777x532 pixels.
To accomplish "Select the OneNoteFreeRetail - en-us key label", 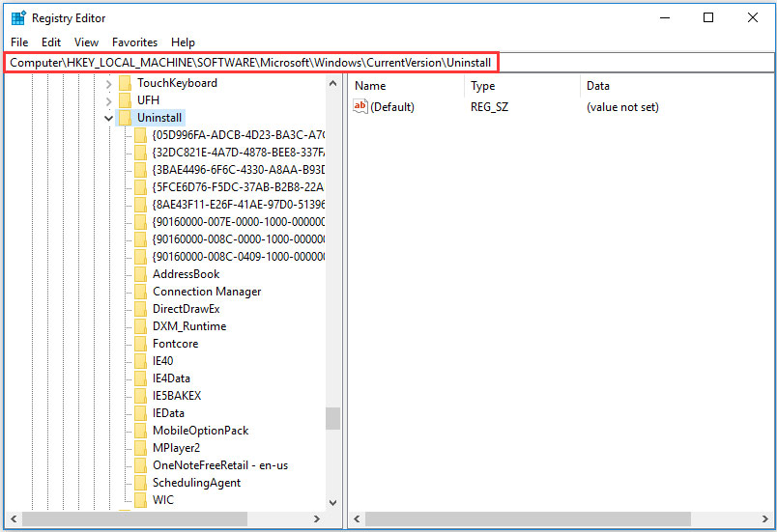I will click(220, 465).
